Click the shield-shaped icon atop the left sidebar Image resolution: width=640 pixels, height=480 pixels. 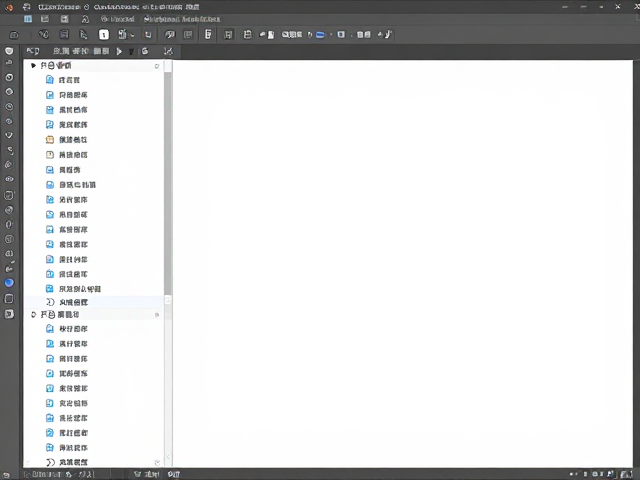point(9,51)
